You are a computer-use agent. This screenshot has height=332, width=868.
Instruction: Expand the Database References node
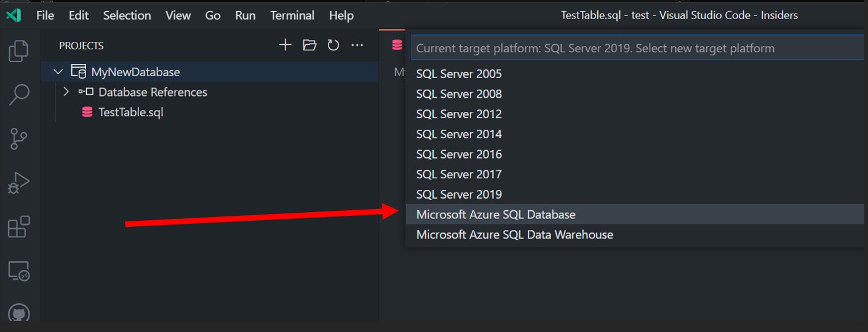tap(66, 92)
